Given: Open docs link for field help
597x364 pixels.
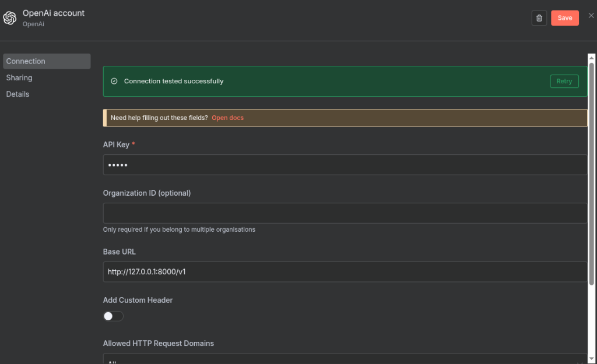Looking at the screenshot, I should (x=227, y=118).
